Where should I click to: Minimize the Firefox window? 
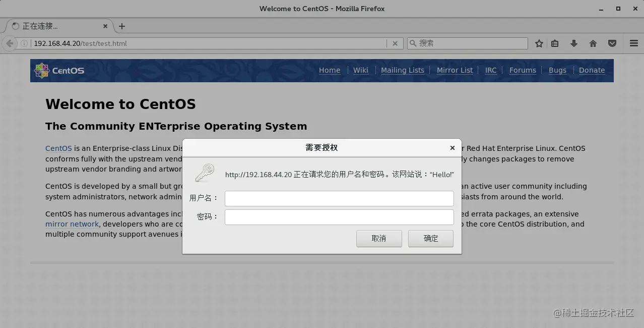click(601, 9)
